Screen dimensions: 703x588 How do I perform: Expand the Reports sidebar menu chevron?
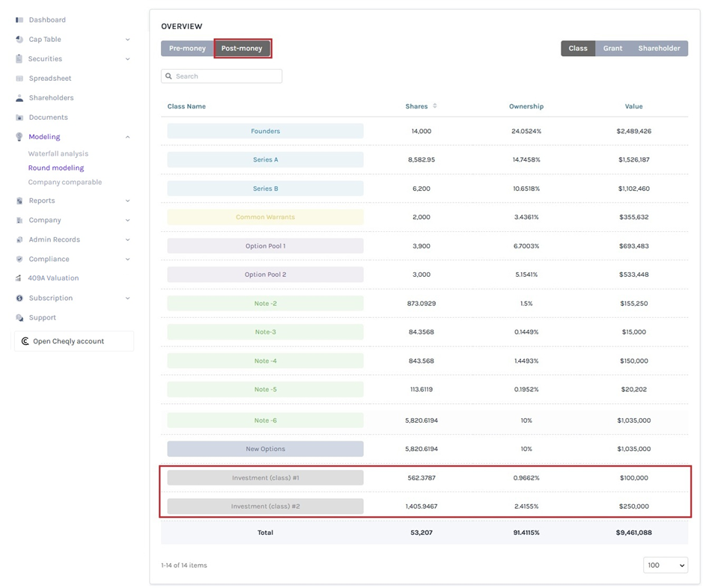point(127,201)
